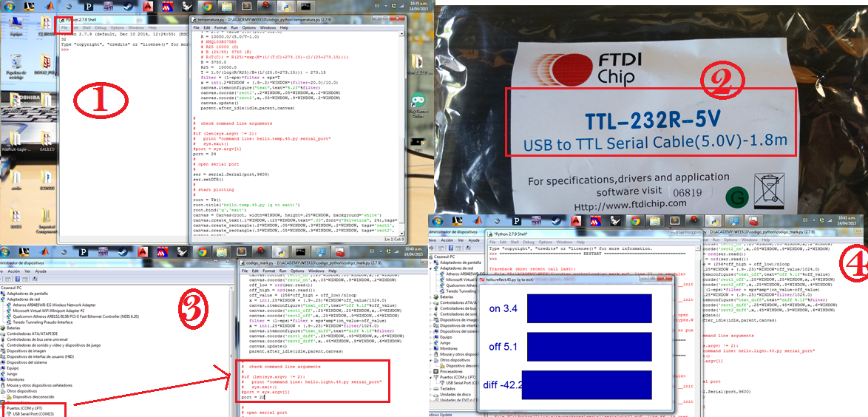Click the network tray icon on the 10:40 taskbar

(396, 251)
